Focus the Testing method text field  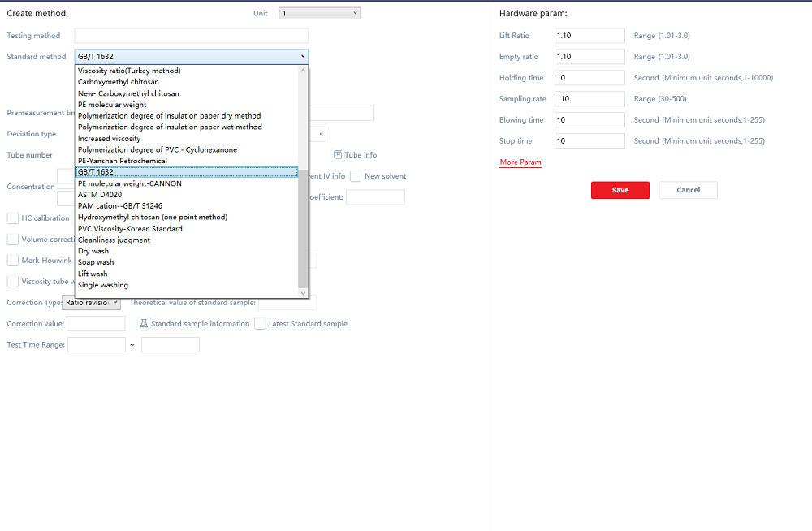coord(191,36)
